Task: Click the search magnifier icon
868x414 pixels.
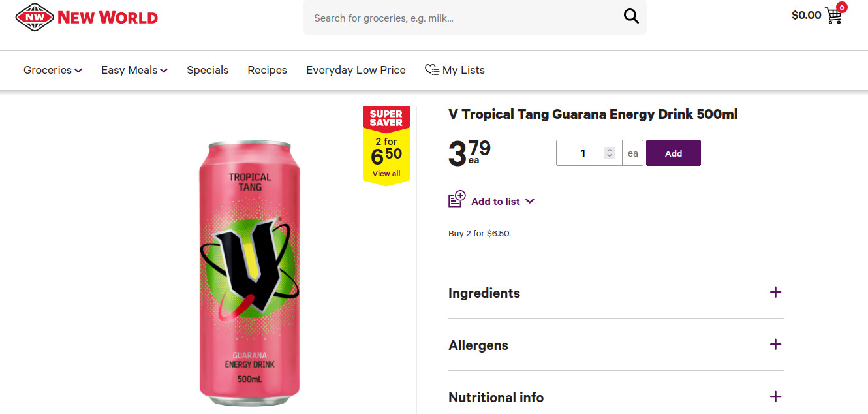Action: (630, 16)
